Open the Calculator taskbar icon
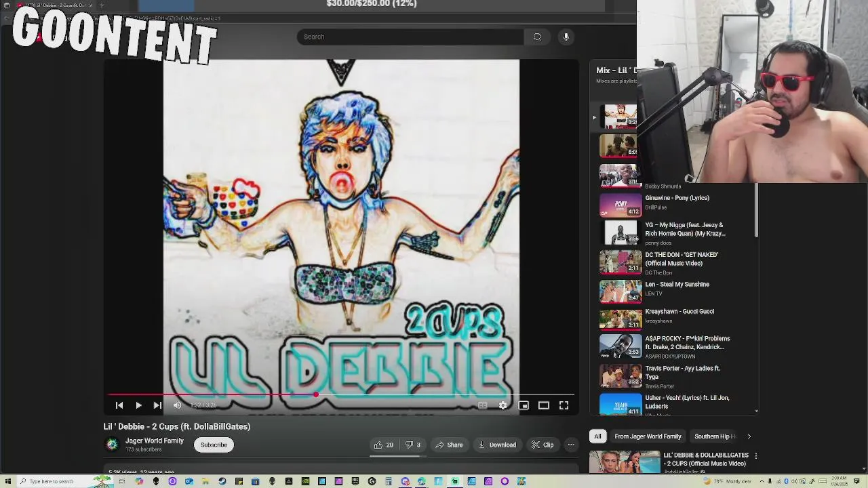Viewport: 868px width, 488px height. [388, 481]
